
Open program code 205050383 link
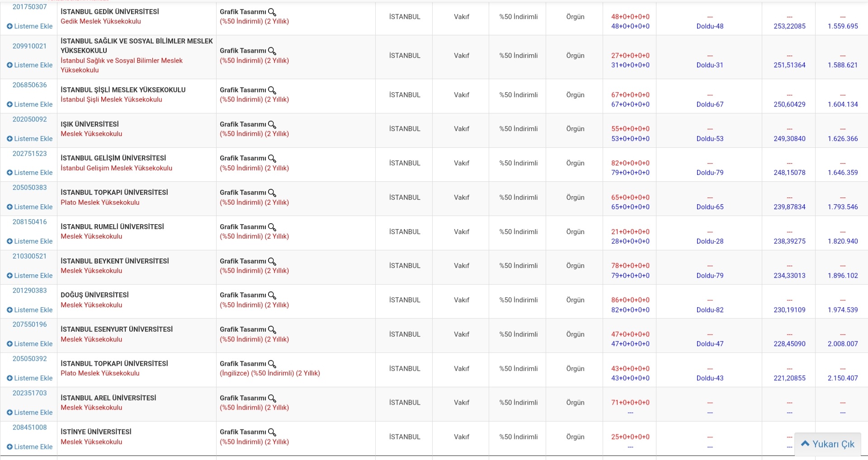[x=29, y=188]
